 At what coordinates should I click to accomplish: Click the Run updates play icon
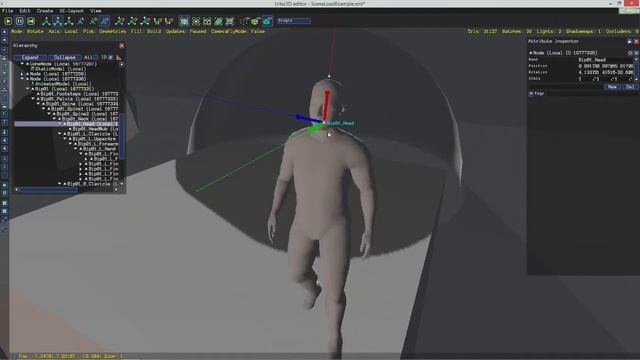click(8, 21)
